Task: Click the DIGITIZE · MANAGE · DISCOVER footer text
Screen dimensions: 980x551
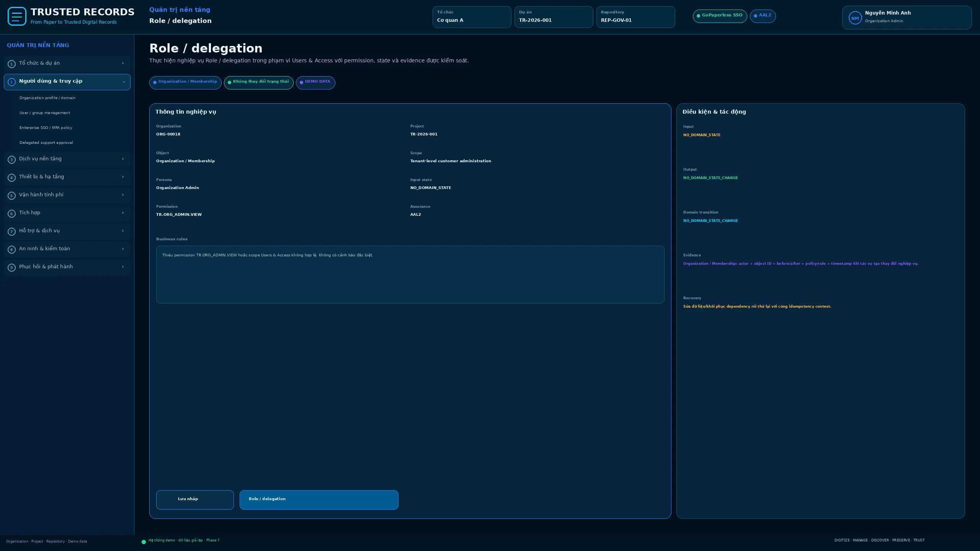Action: click(x=879, y=540)
